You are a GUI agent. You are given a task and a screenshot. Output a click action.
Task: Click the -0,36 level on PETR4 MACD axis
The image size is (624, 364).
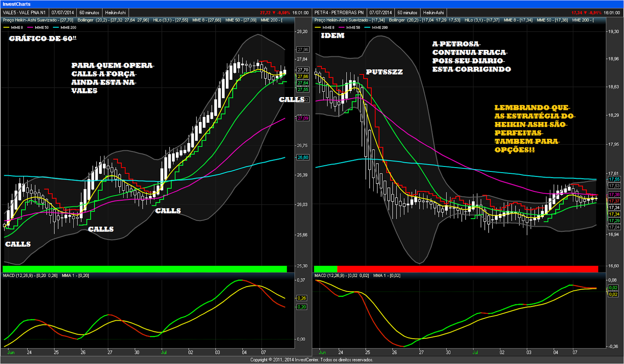click(613, 346)
